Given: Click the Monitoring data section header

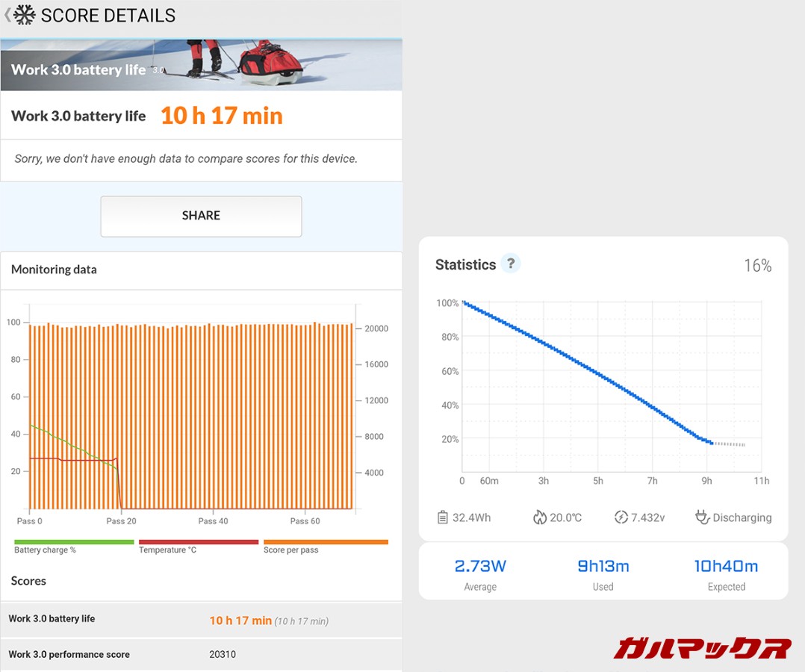Looking at the screenshot, I should [54, 270].
